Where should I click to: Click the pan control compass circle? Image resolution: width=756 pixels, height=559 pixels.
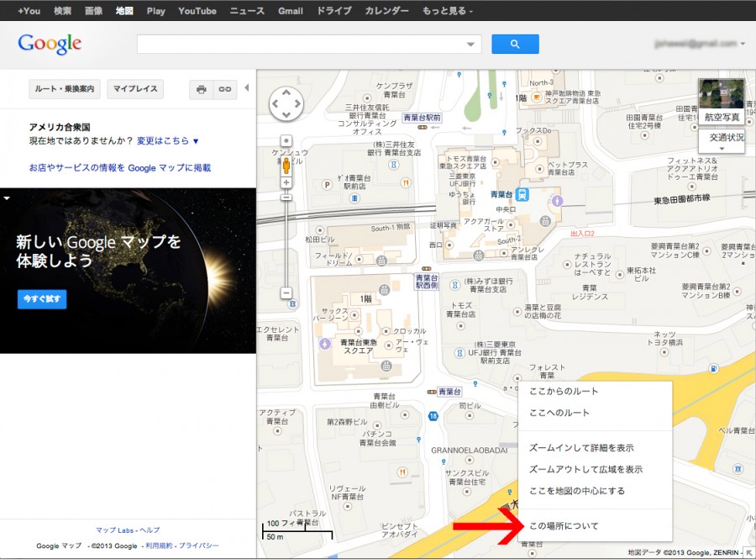(286, 103)
